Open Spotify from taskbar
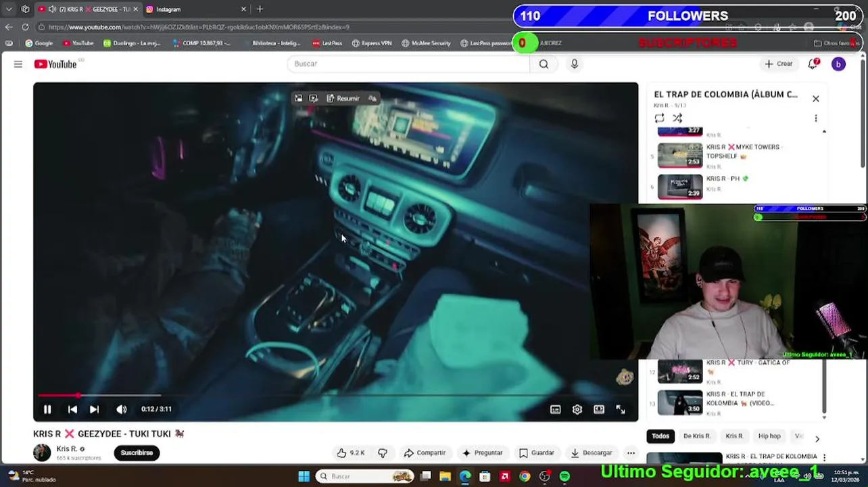 [x=564, y=477]
